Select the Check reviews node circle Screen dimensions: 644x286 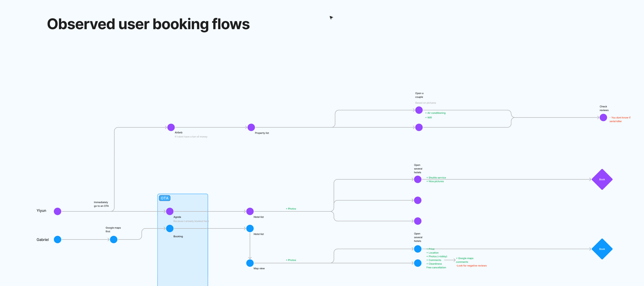604,118
